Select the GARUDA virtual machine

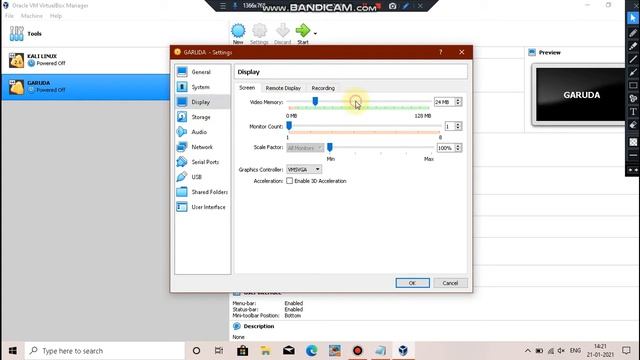(x=86, y=87)
